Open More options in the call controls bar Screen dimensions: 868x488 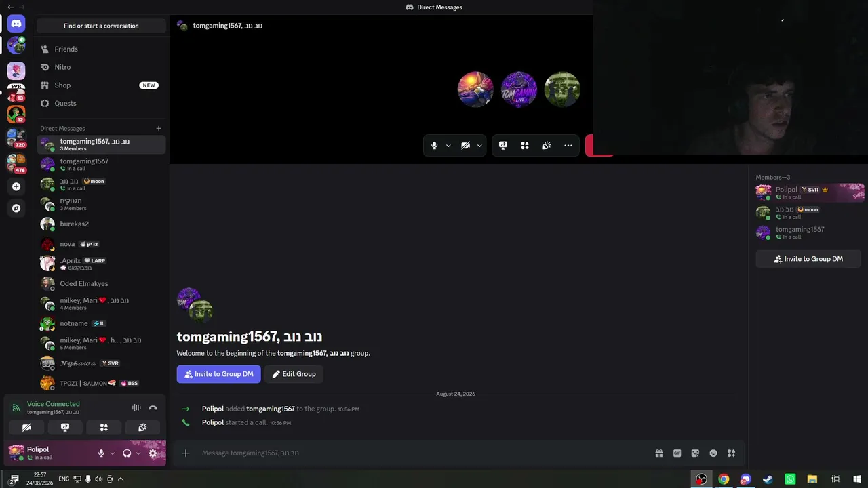click(x=568, y=145)
